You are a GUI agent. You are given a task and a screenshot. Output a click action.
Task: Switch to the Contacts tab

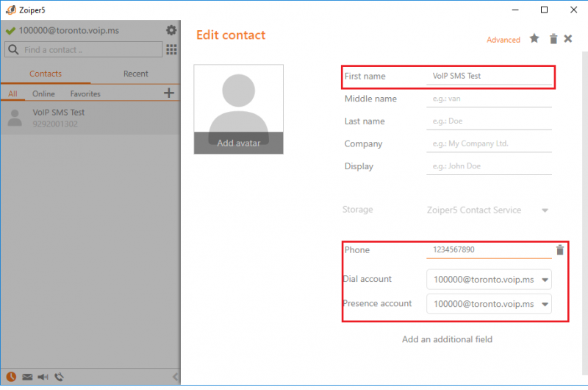coord(46,74)
